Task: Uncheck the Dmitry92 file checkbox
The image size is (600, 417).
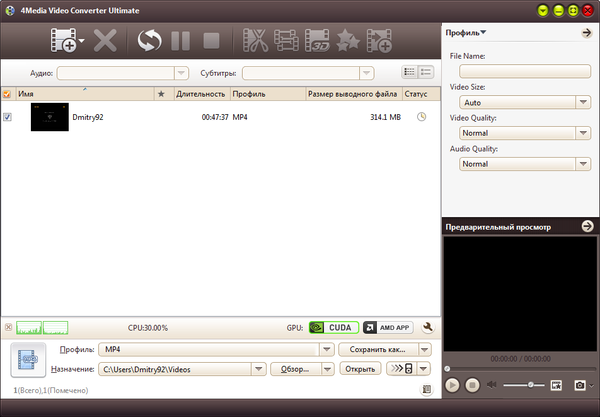Action: coord(7,117)
